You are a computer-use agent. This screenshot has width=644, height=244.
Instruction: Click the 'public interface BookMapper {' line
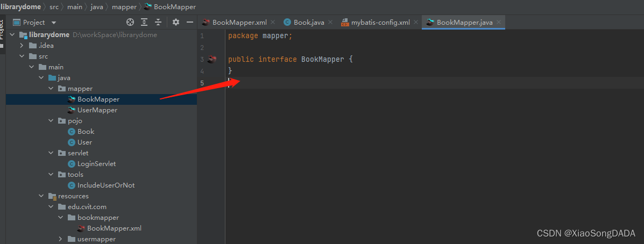click(x=291, y=59)
